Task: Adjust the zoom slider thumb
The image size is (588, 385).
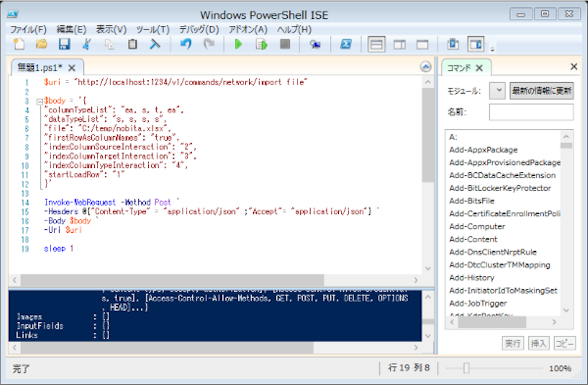Action: click(466, 368)
